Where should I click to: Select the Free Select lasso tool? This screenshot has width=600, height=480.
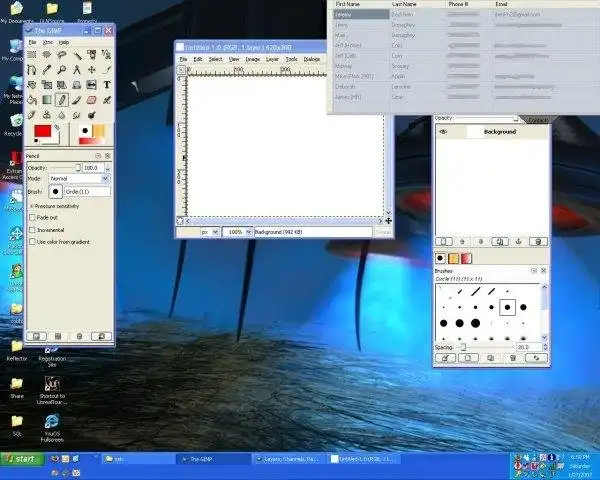(x=62, y=55)
